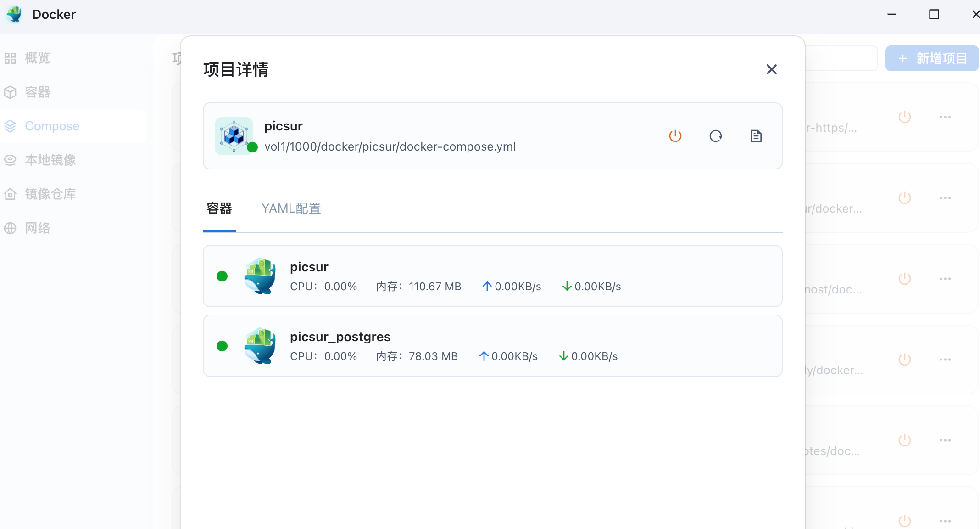The image size is (980, 529).
Task: Click the picsur container whale icon
Action: coord(260,276)
